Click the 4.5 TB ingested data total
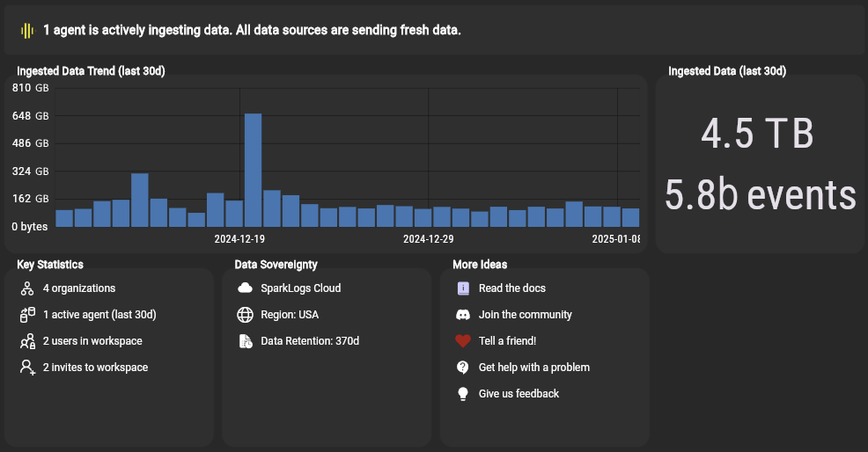 [x=757, y=135]
